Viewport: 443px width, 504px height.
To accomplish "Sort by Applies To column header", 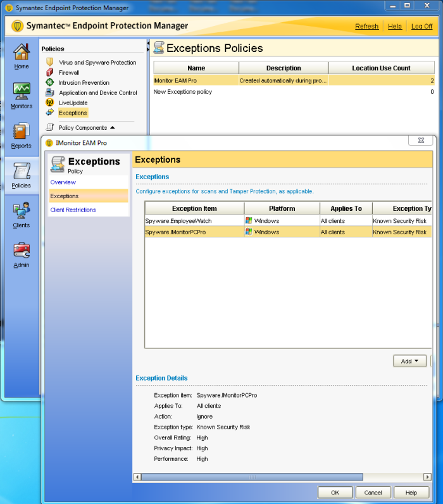I will click(346, 208).
